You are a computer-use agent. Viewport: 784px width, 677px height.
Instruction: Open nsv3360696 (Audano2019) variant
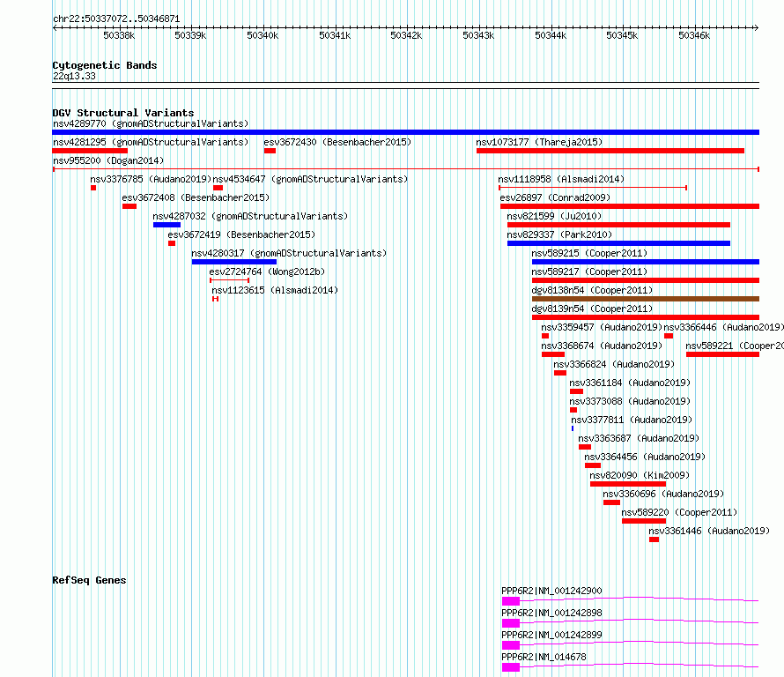[663, 494]
